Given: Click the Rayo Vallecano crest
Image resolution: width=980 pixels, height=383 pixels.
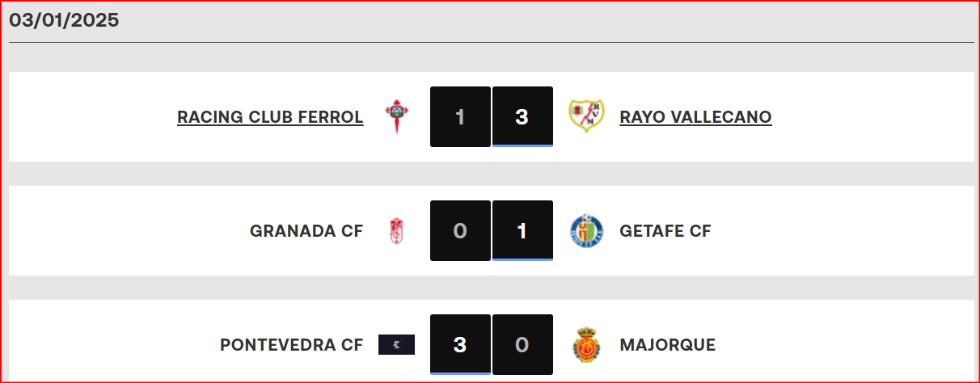Looking at the screenshot, I should coord(586,116).
